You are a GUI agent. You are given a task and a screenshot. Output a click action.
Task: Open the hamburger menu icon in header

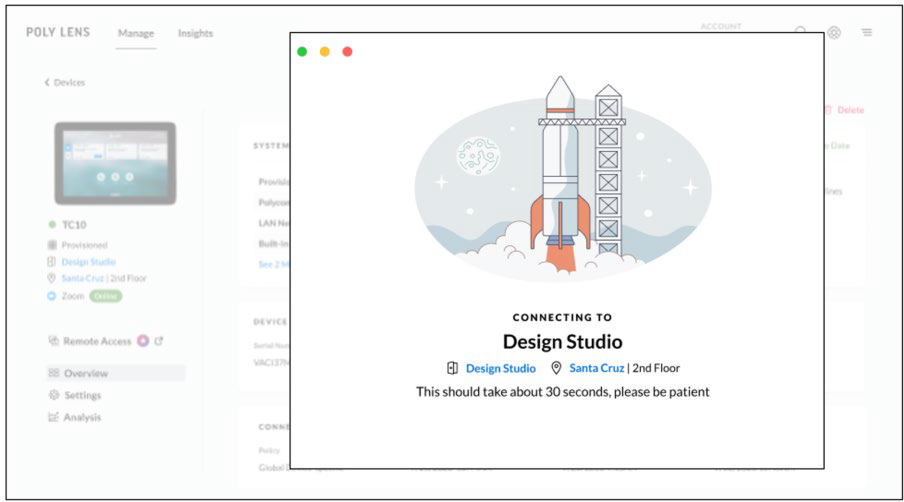pos(867,32)
